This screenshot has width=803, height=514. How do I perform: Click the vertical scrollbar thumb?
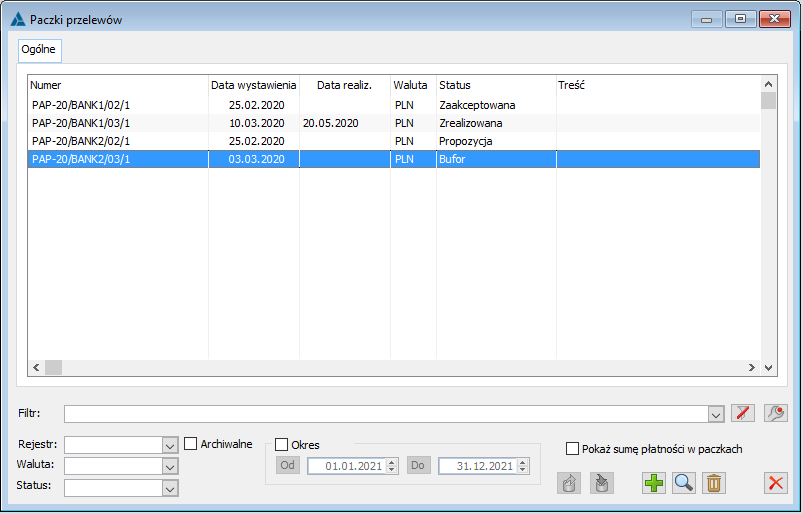coord(768,100)
